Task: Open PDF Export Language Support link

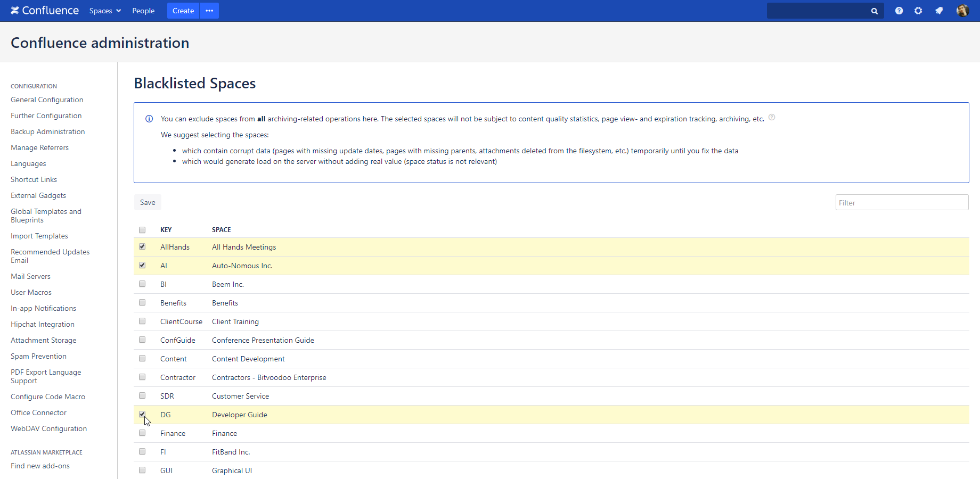Action: tap(46, 376)
